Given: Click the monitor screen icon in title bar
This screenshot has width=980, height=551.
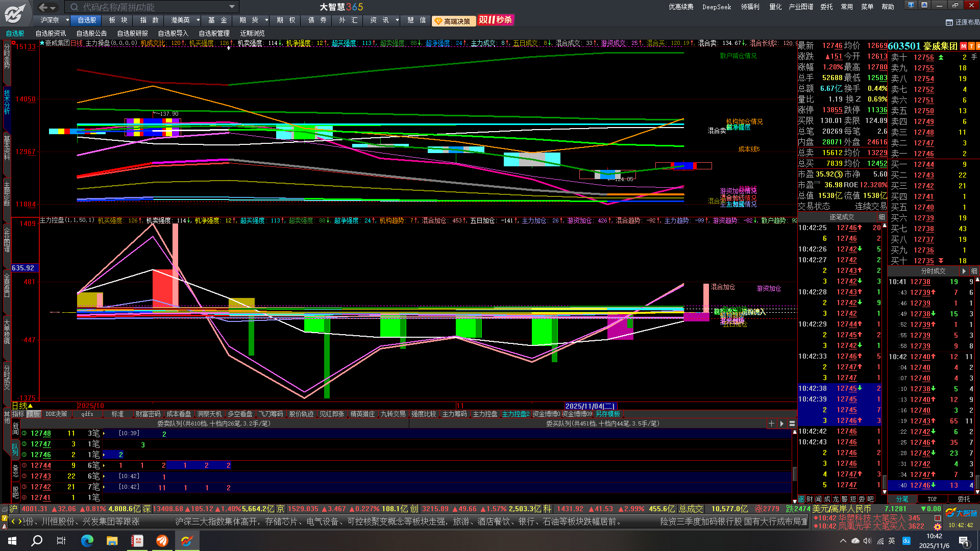Looking at the screenshot, I should click(x=911, y=5).
